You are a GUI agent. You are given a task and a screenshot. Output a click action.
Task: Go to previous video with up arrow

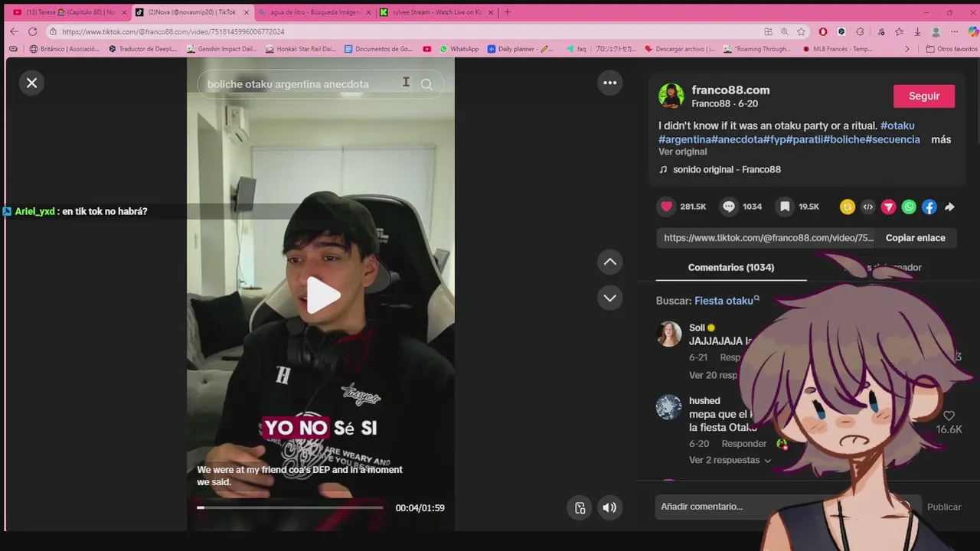610,262
